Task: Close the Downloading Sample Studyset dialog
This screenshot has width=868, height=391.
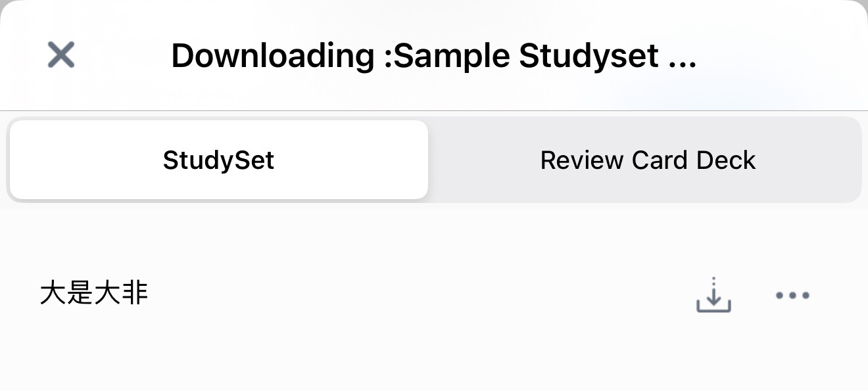Action: point(61,55)
